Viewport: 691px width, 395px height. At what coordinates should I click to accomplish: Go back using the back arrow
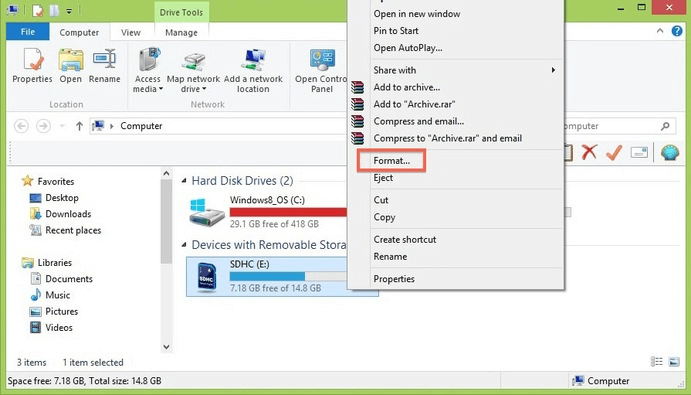(x=21, y=126)
